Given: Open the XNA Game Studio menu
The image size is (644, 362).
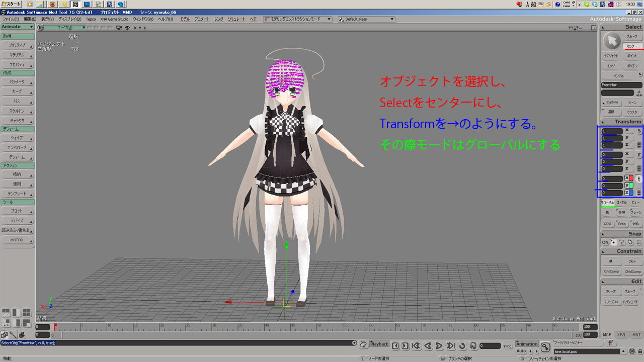Looking at the screenshot, I should click(114, 19).
